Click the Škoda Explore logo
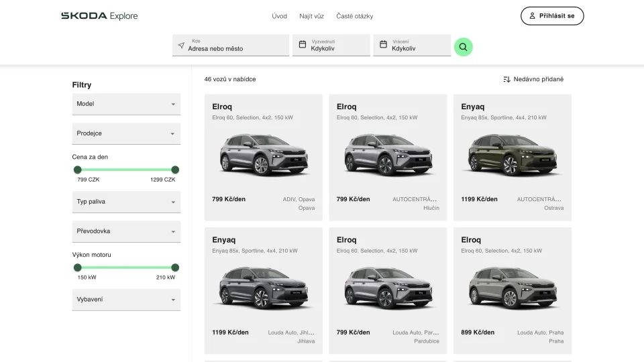Screen dimensions: 644x362 [99, 16]
